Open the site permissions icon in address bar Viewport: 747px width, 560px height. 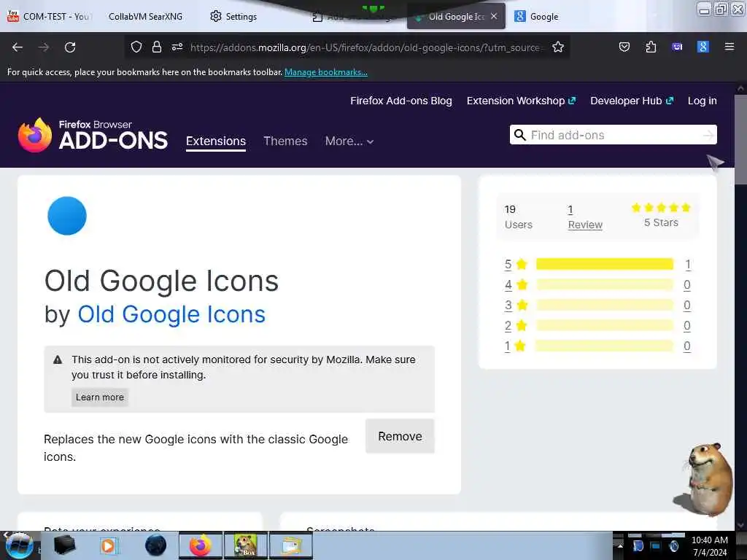[177, 47]
